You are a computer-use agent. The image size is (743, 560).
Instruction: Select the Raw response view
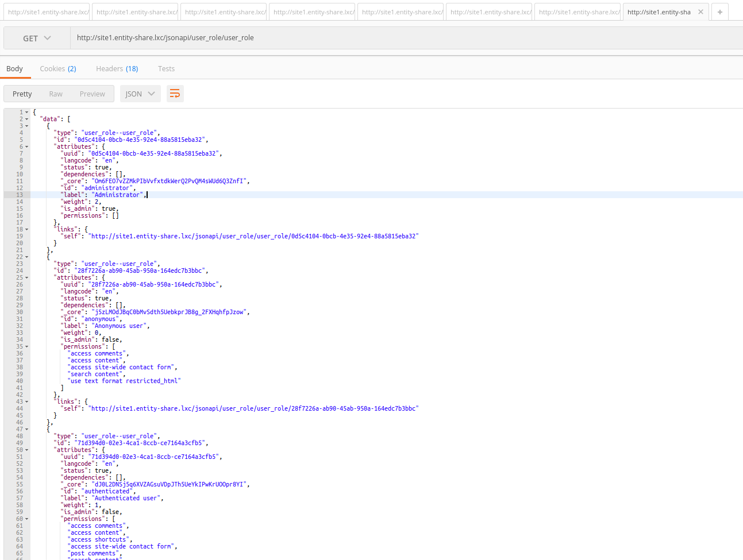click(55, 93)
